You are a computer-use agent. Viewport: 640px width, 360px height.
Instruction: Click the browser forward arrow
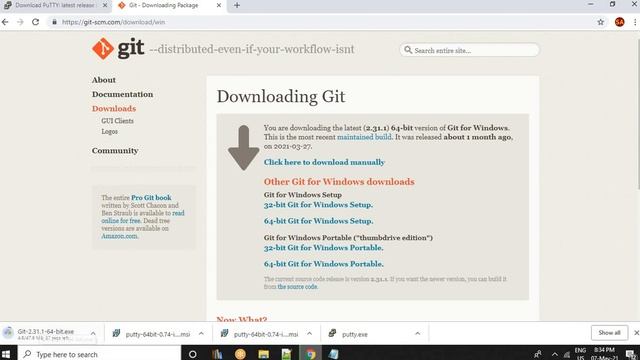coord(20,22)
